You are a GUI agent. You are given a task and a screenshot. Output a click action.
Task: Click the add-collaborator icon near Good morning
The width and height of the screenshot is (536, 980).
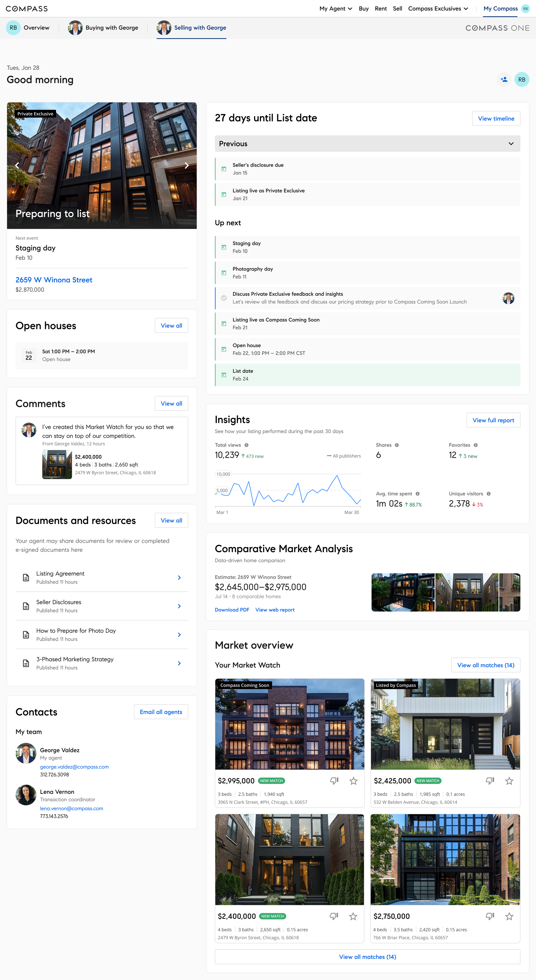504,80
